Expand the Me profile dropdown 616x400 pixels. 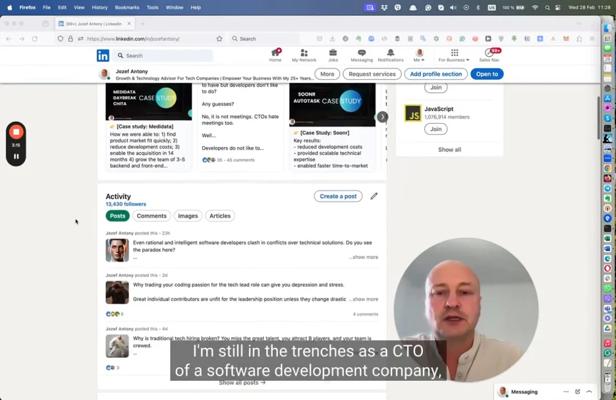[x=420, y=56]
